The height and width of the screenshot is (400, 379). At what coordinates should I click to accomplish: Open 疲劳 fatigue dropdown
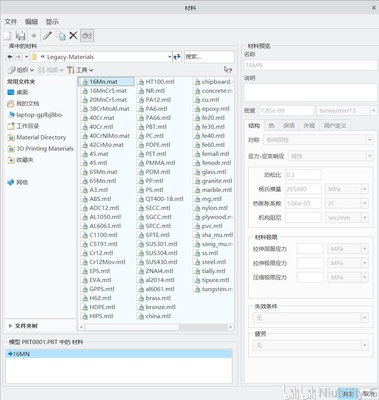(311, 345)
